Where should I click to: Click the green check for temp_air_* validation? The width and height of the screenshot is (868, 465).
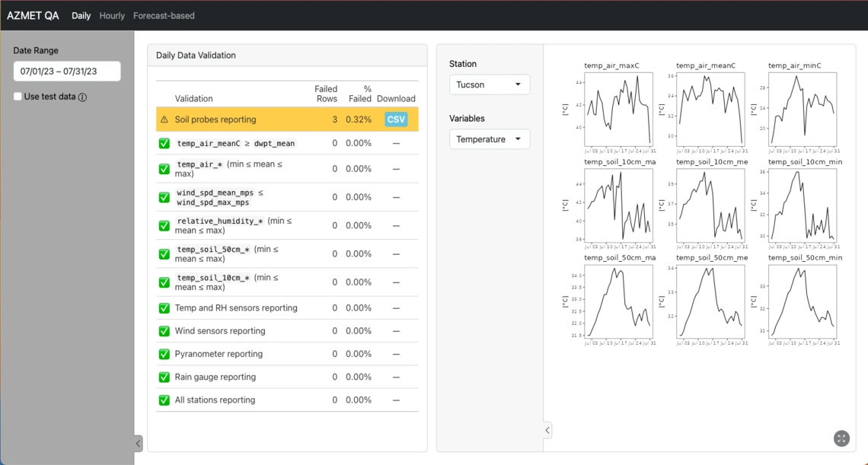pos(164,169)
